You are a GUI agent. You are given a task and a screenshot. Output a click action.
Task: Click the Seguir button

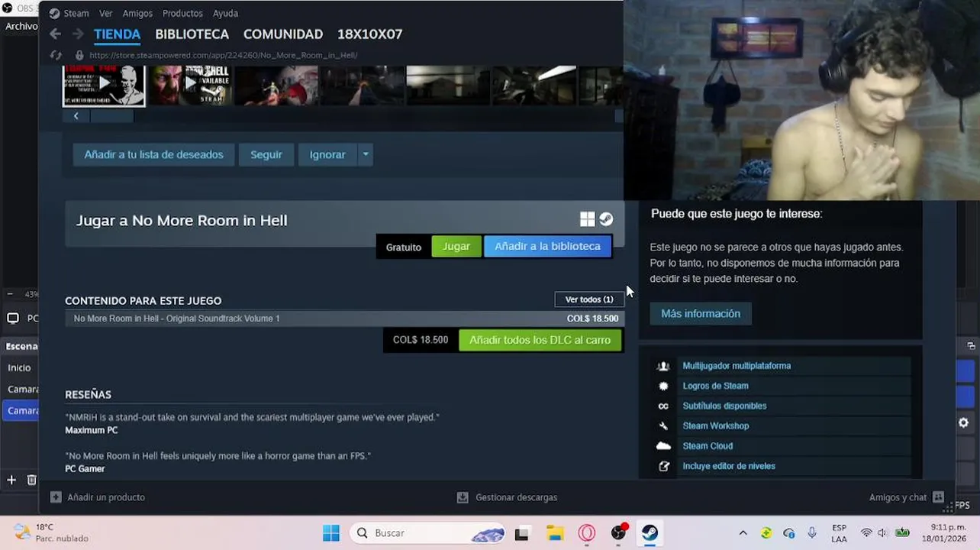[266, 154]
